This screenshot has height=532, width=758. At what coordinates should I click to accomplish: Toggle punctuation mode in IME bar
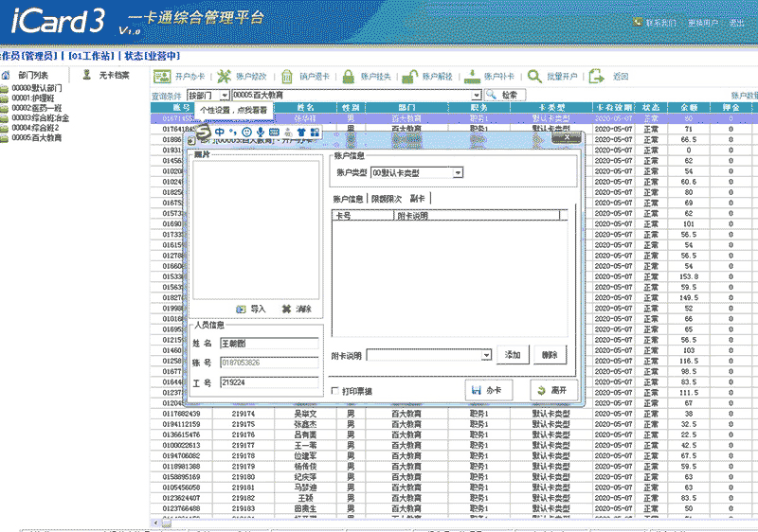pyautogui.click(x=233, y=132)
